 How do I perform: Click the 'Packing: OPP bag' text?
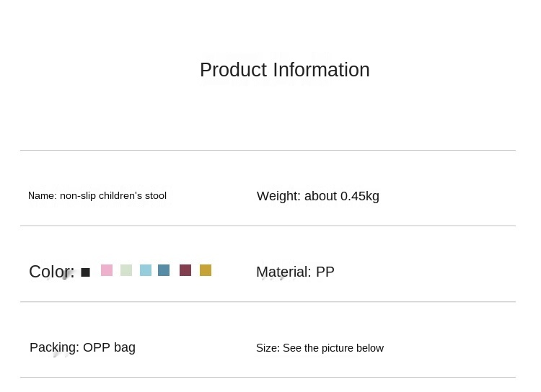[x=82, y=347]
